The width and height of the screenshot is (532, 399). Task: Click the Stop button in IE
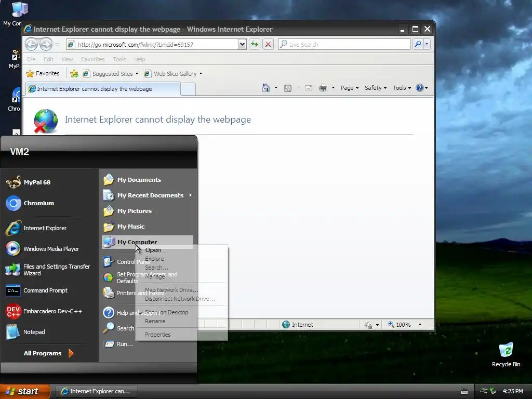[x=268, y=44]
